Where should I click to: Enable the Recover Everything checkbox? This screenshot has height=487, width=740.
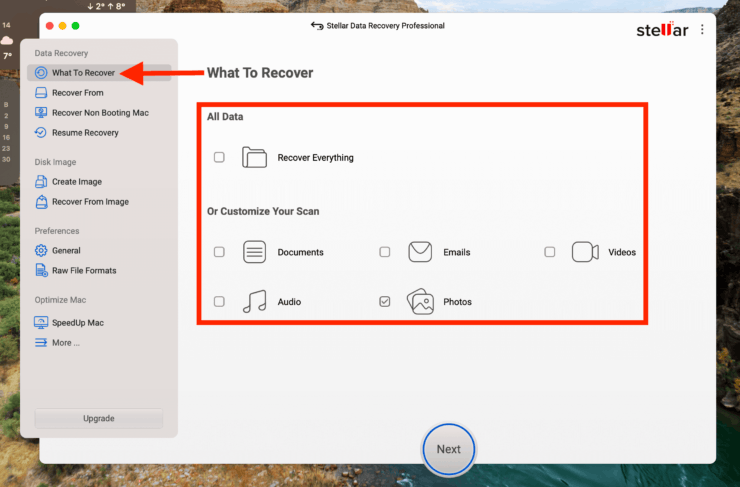(x=219, y=157)
